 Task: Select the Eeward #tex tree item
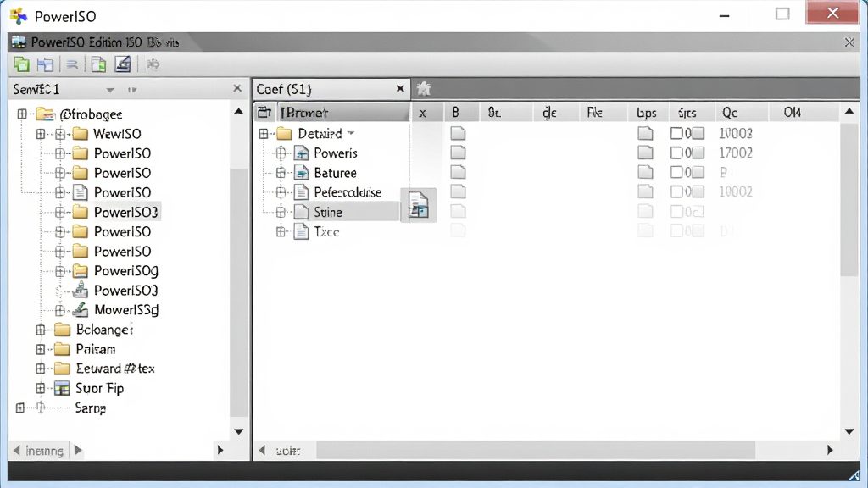pos(115,369)
